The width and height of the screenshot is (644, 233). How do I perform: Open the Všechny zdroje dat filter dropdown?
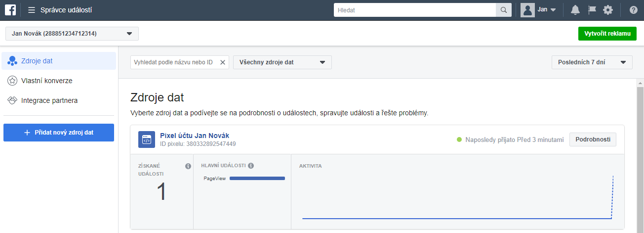point(282,62)
